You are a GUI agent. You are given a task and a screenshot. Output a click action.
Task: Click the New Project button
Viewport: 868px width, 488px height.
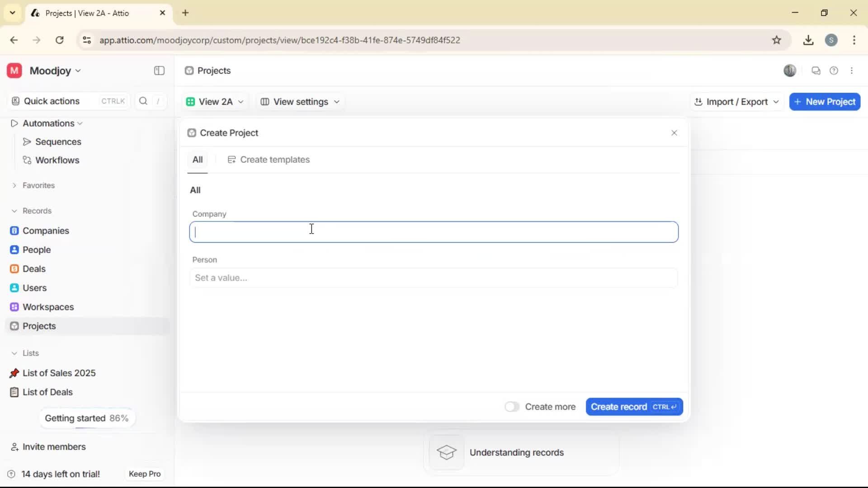[x=825, y=102]
